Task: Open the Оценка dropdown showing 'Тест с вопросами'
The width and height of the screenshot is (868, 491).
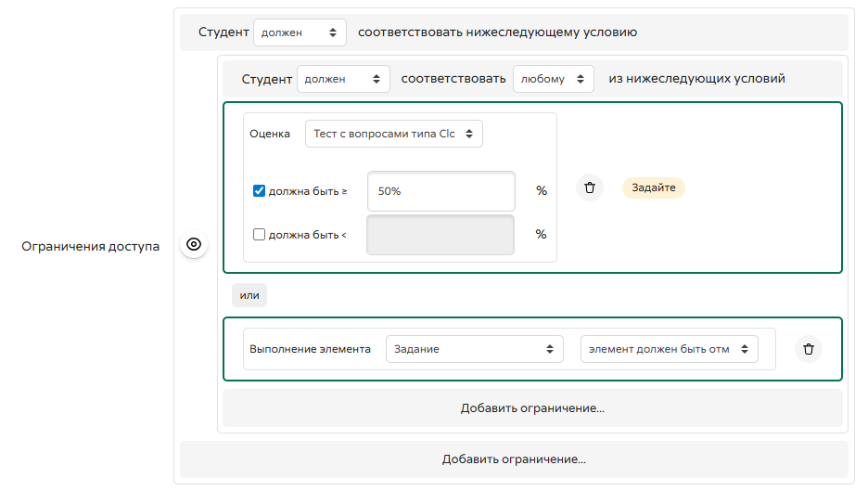Action: 393,134
